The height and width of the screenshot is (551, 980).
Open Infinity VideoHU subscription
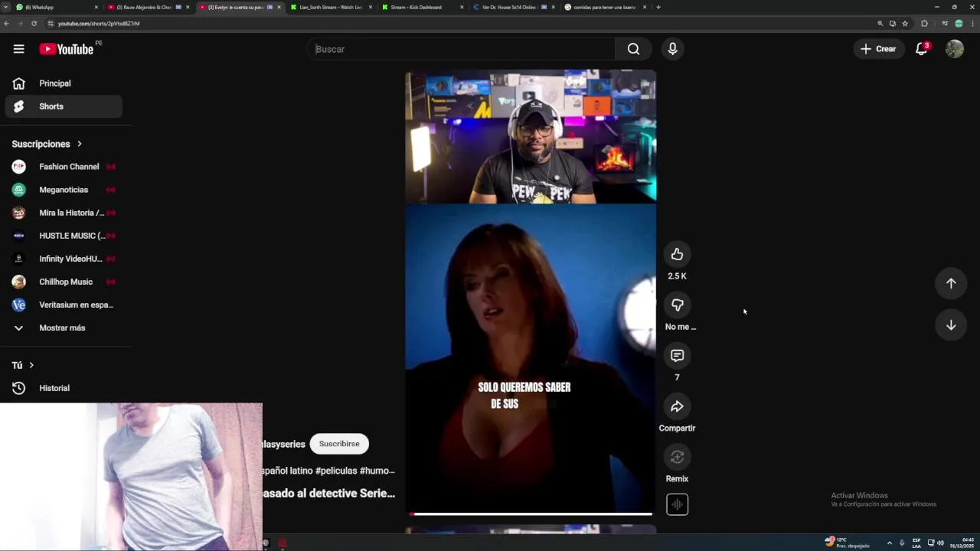64,259
